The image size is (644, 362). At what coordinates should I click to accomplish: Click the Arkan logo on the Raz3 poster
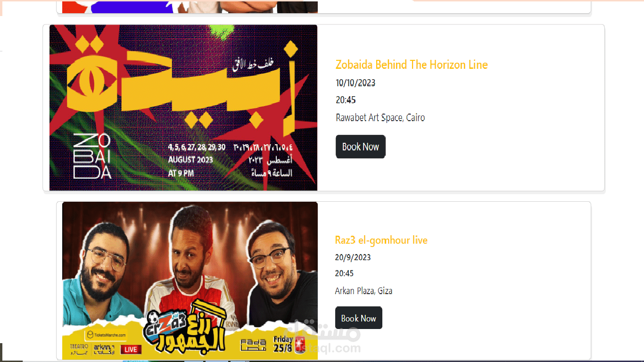[104, 349]
